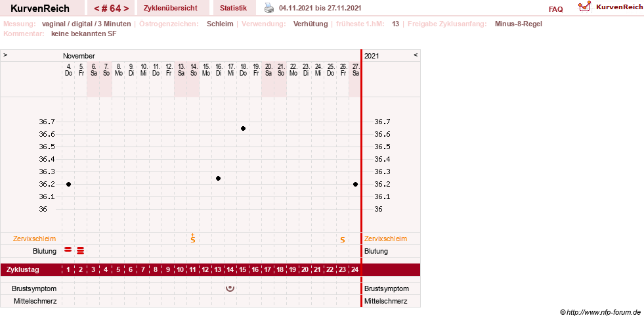Click the KurvenReich title at top left
Screen dimensions: 644x320
(x=40, y=9)
